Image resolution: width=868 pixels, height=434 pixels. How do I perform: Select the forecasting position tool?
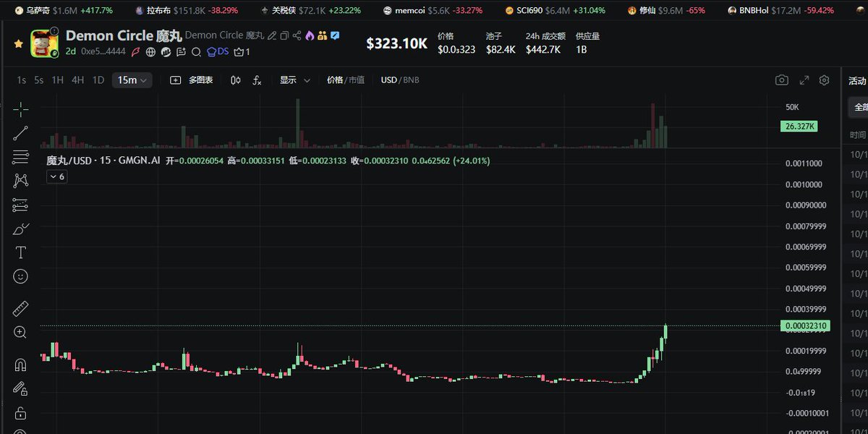pyautogui.click(x=20, y=205)
